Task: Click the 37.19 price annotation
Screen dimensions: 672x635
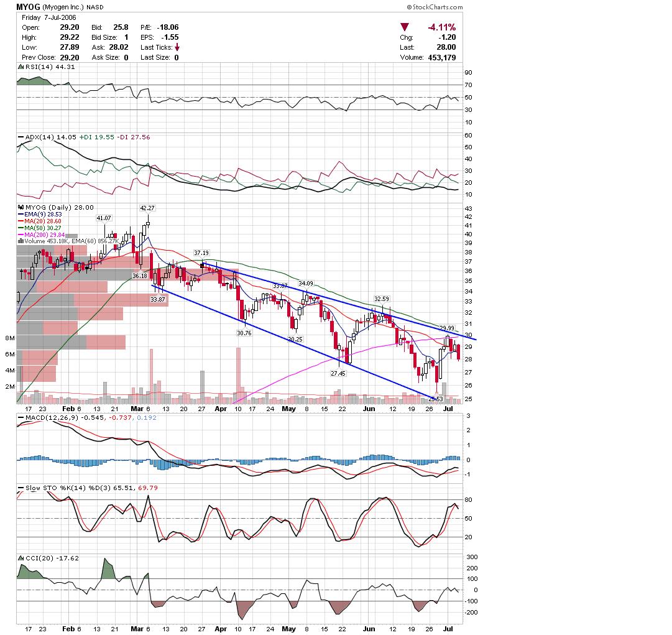Action: click(201, 253)
